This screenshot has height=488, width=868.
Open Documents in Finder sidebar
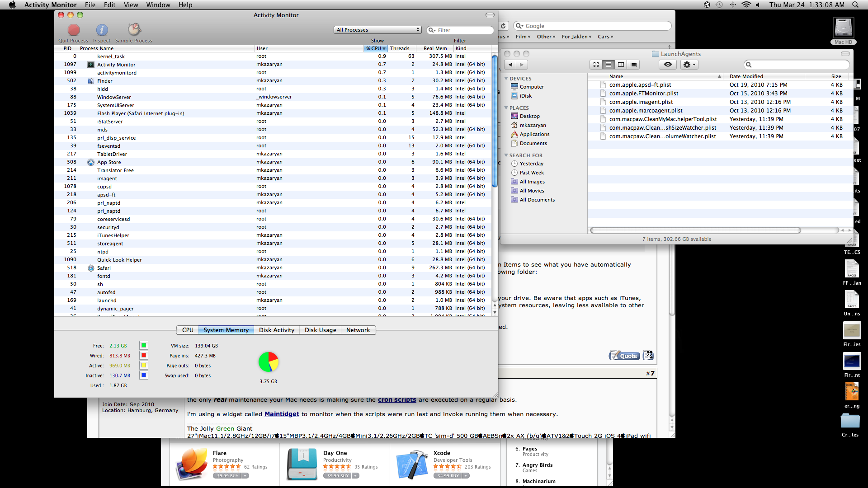533,143
